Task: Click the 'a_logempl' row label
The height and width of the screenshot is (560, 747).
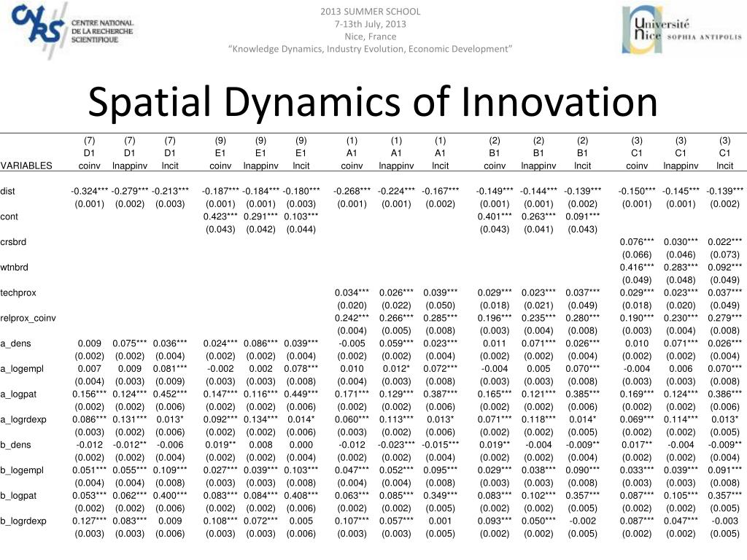Action: point(22,368)
